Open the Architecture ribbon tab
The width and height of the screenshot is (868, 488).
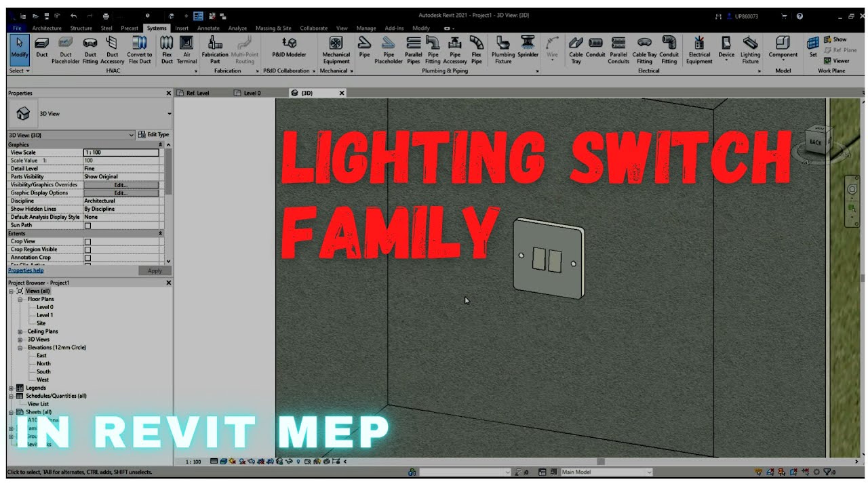click(x=47, y=28)
